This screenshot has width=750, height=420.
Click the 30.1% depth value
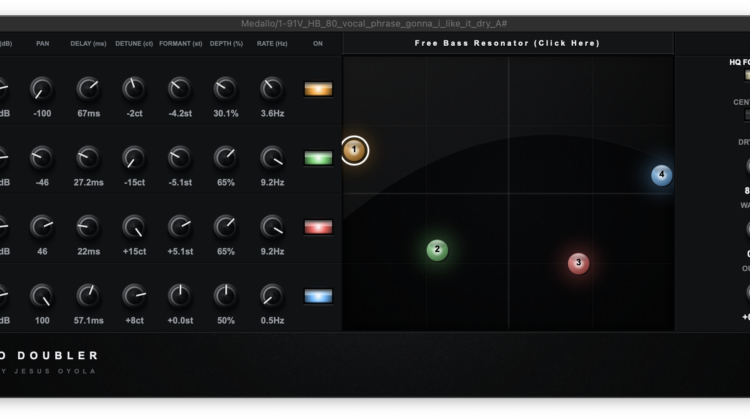click(x=226, y=114)
